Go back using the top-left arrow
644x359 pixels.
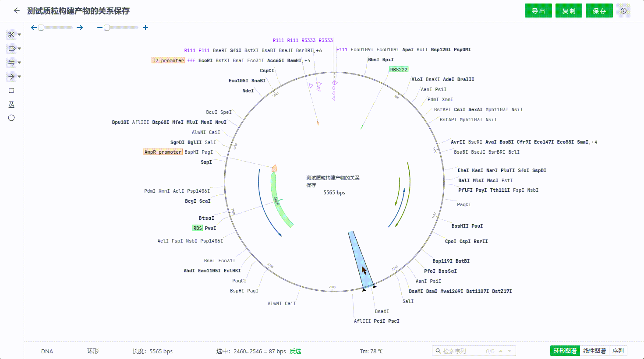pos(17,11)
